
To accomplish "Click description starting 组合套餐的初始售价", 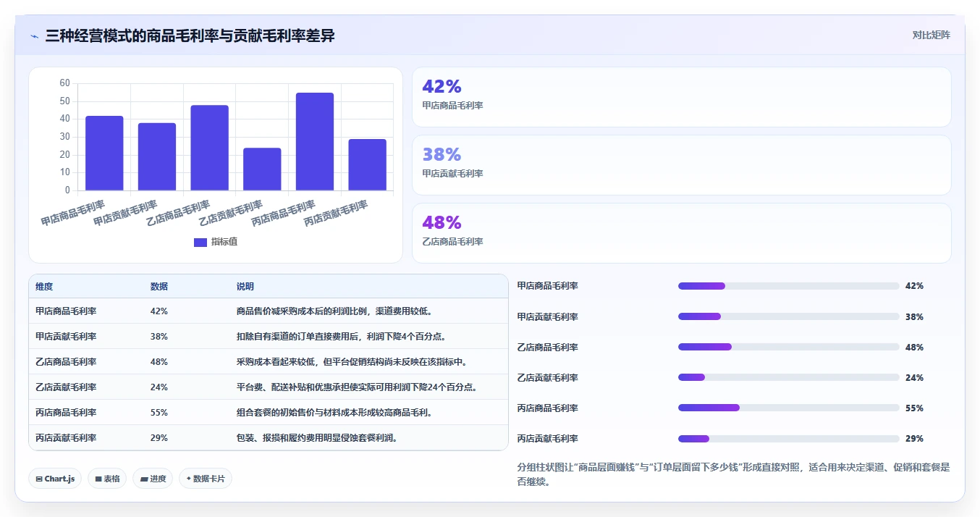I will 334,412.
